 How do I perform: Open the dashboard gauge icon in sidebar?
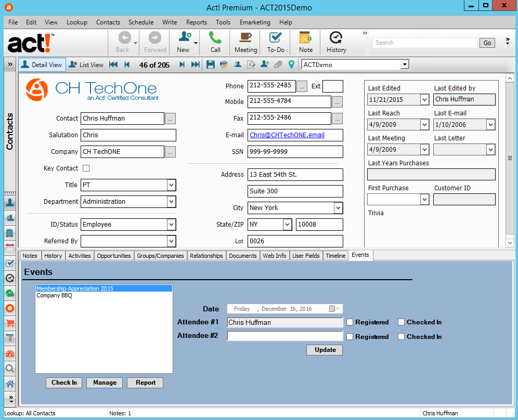(10, 353)
